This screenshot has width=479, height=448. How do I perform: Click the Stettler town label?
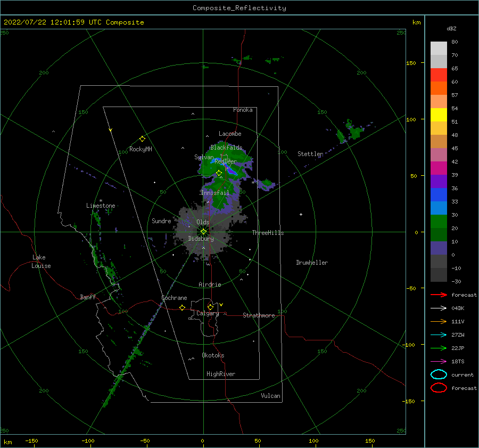click(310, 154)
